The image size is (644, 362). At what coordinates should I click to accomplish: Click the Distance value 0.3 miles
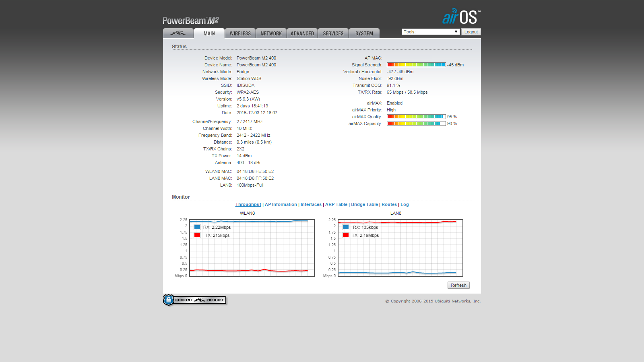tap(254, 142)
